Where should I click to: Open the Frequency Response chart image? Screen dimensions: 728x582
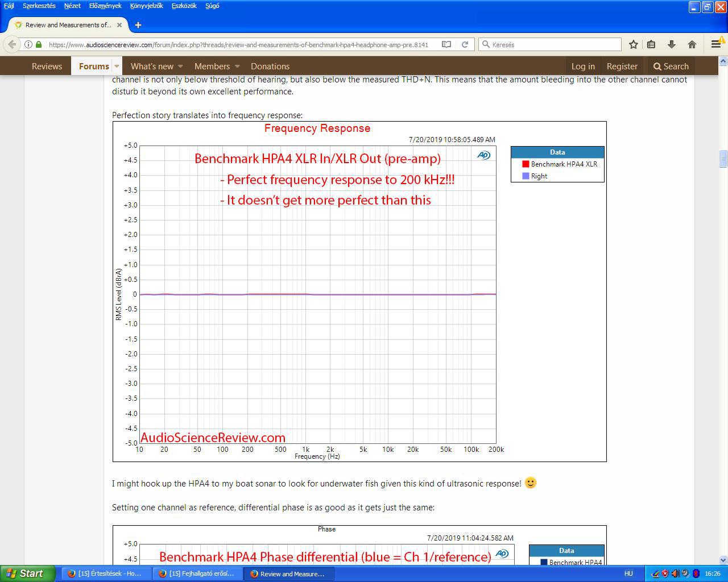tap(359, 292)
